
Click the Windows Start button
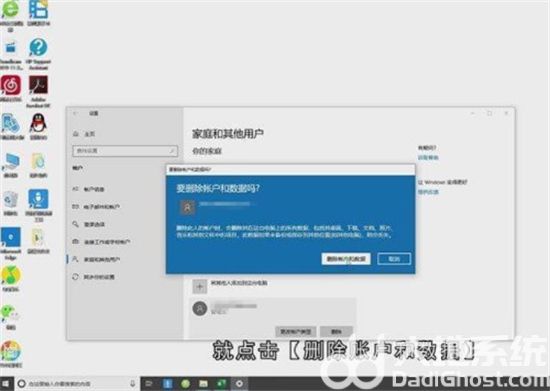tap(6, 384)
